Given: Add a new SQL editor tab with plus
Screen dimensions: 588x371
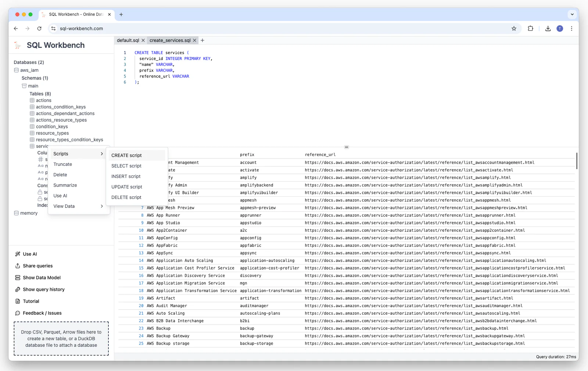Looking at the screenshot, I should 202,40.
